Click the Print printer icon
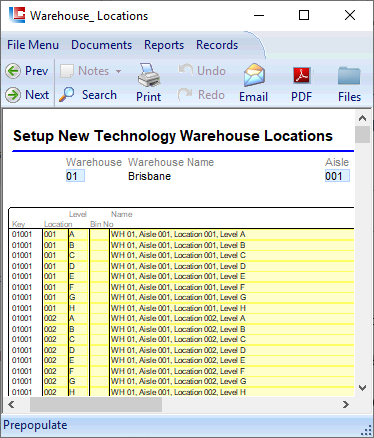 click(149, 75)
